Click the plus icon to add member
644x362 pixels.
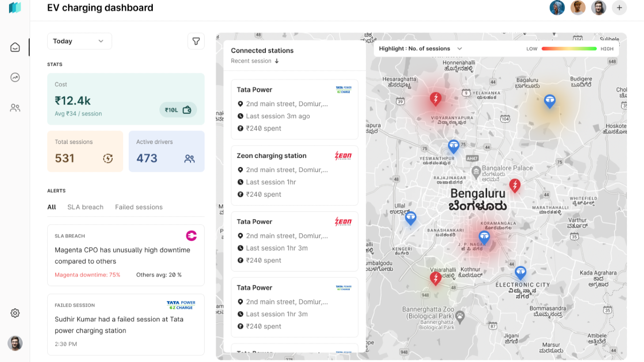(619, 8)
